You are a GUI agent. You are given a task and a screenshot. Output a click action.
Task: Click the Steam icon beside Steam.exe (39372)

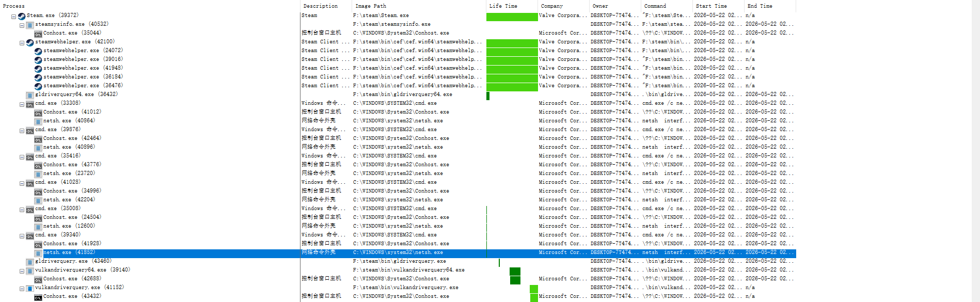pyautogui.click(x=22, y=16)
